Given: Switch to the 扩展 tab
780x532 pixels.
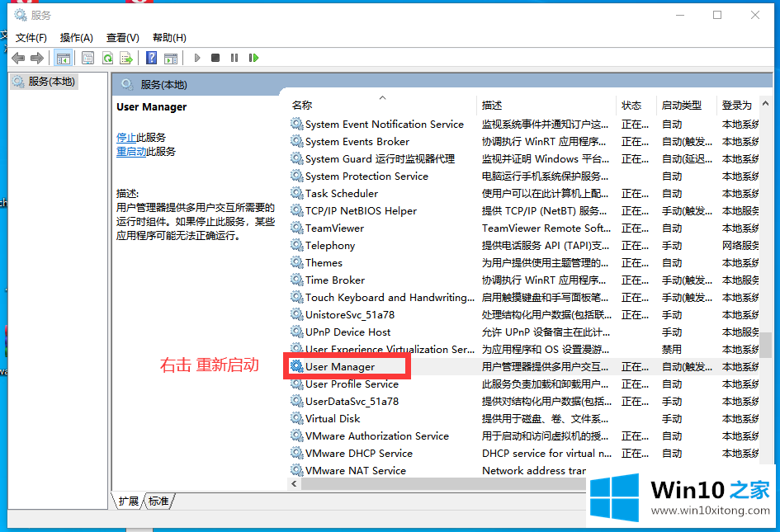Looking at the screenshot, I should (x=128, y=501).
